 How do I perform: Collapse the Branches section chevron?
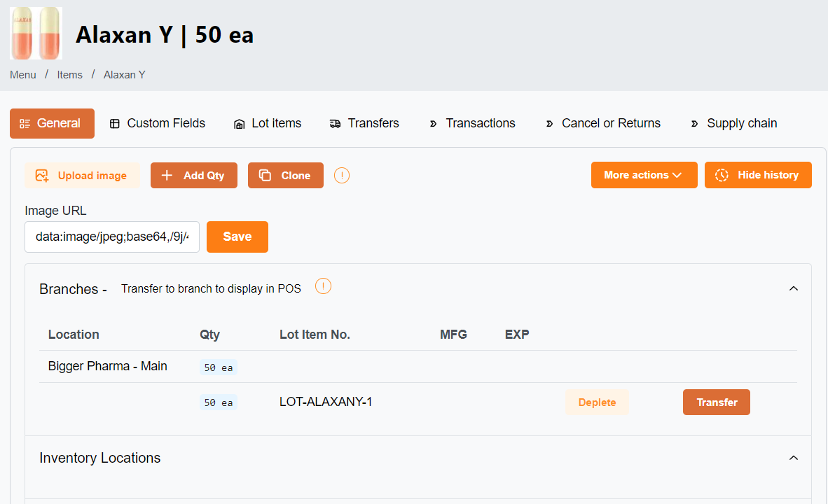(793, 288)
